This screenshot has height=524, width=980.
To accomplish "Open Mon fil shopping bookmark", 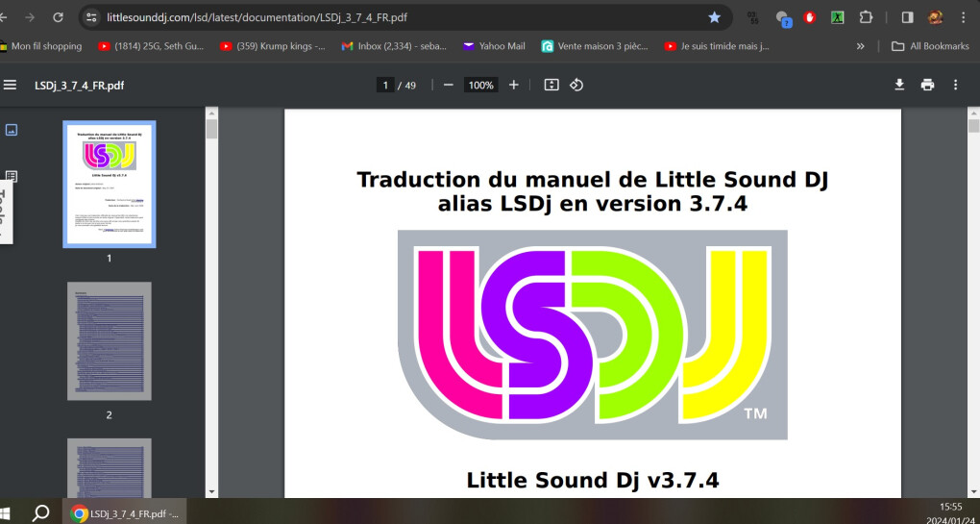I will (41, 46).
